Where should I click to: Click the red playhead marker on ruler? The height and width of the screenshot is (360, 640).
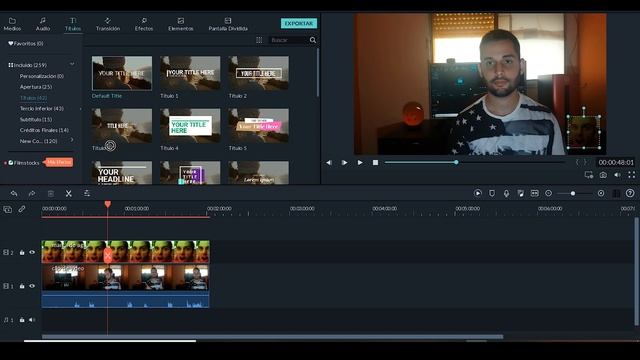point(107,204)
